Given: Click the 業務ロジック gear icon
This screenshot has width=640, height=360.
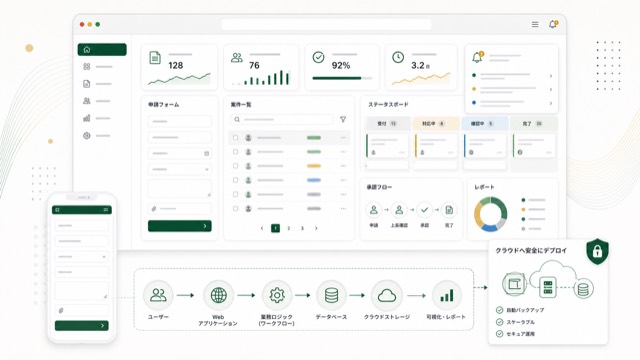Looking at the screenshot, I should 277,295.
